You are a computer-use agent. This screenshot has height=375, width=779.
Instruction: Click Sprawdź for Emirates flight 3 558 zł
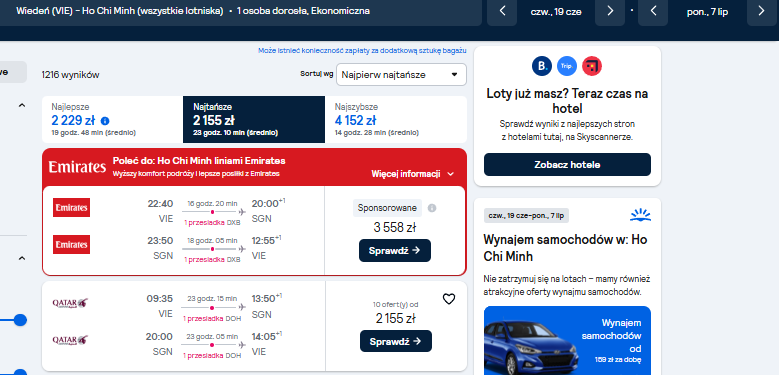coord(395,250)
